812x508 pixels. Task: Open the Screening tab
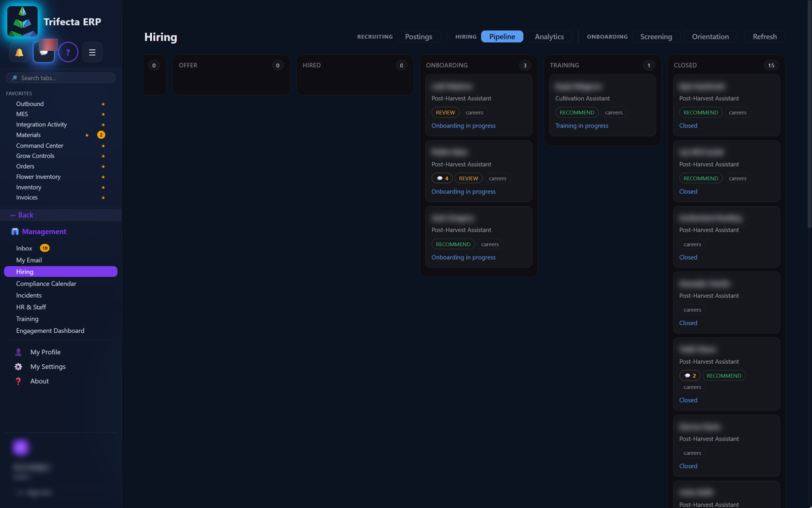tap(656, 37)
